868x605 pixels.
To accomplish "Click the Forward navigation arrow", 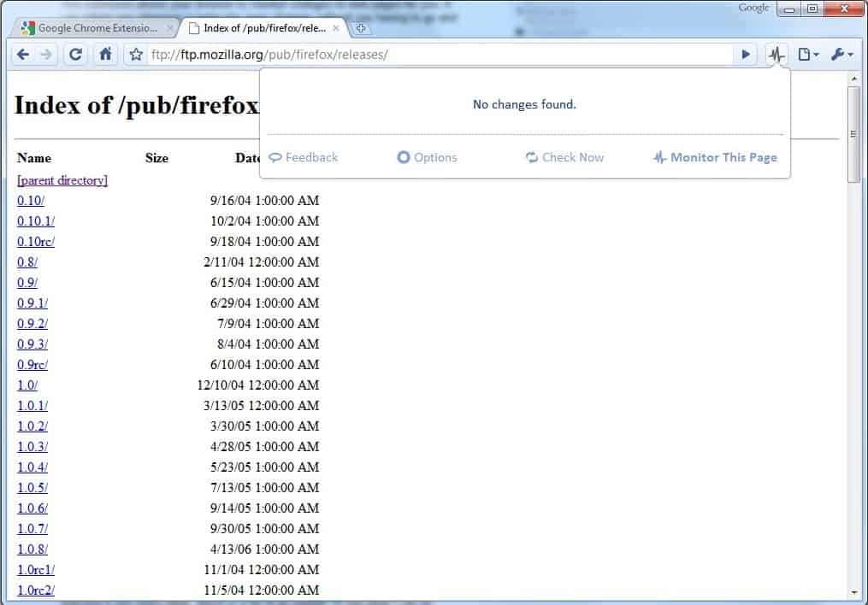I will click(46, 55).
